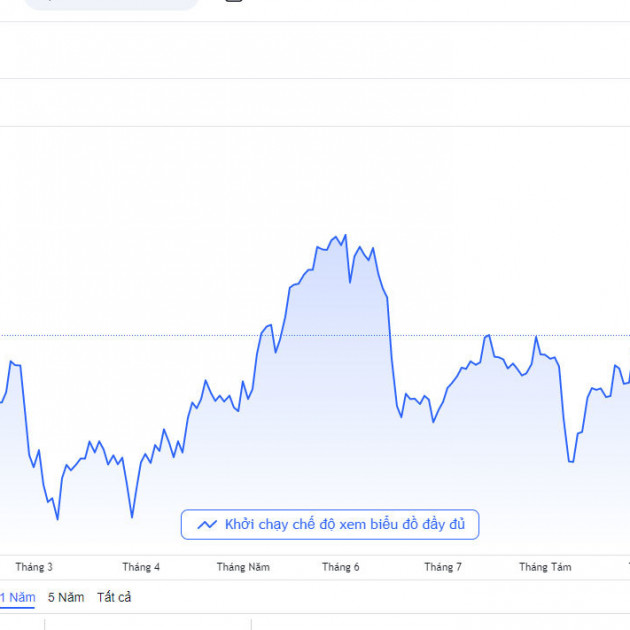Click the Tháng 3 axis label

[34, 567]
